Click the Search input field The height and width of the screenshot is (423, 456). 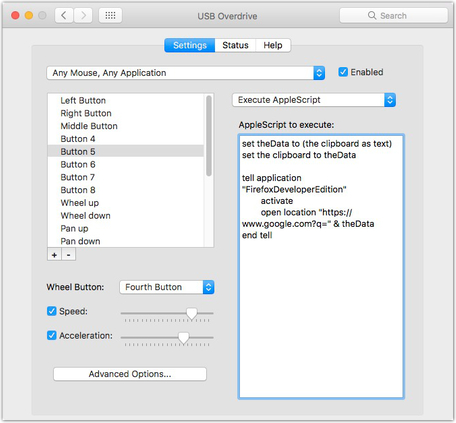pos(394,15)
